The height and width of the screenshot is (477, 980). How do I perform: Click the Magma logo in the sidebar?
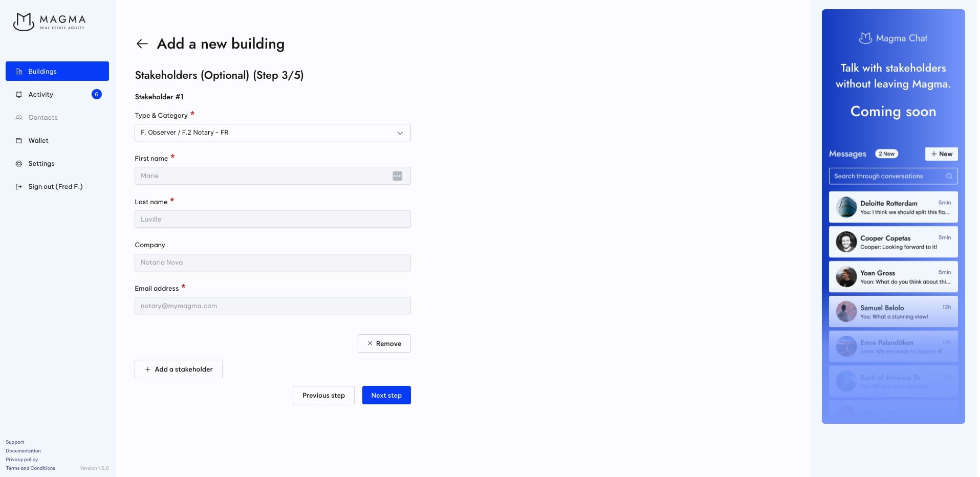tap(49, 21)
